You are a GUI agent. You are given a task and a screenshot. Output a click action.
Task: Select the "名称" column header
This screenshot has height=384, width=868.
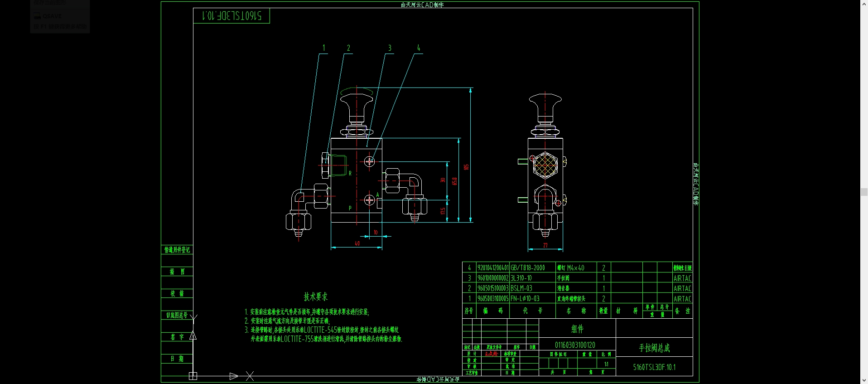[x=576, y=311]
